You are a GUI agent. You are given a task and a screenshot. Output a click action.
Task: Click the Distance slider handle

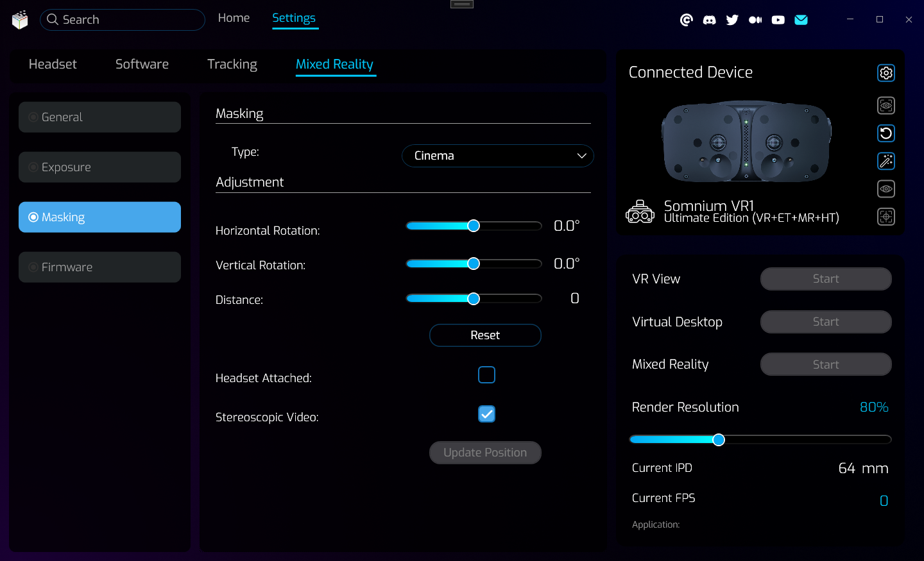click(x=474, y=299)
